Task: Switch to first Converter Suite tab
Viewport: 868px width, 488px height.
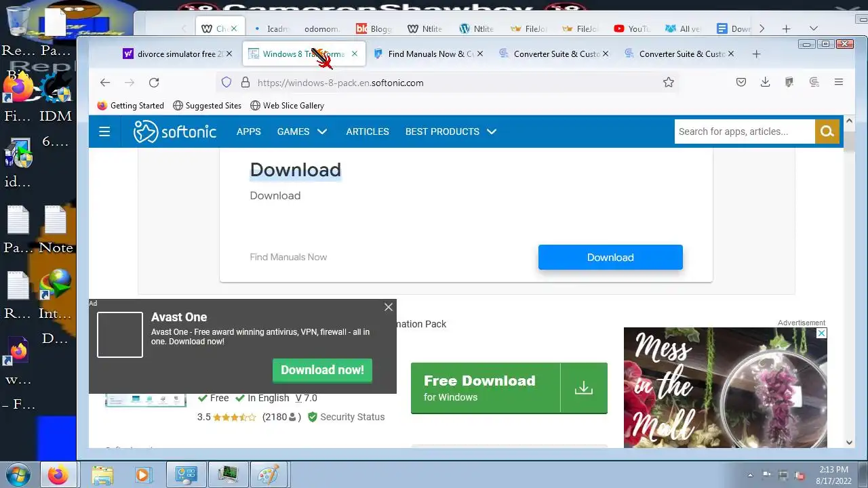Action: [553, 54]
